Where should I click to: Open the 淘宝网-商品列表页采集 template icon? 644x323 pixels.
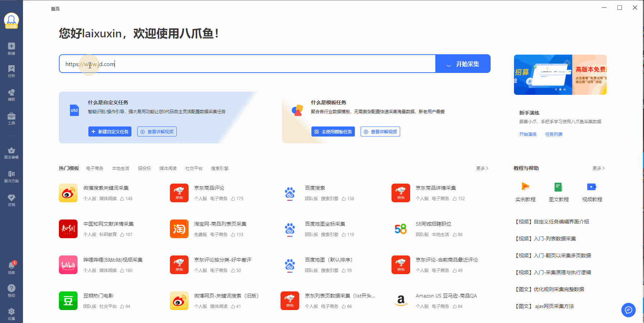(179, 229)
